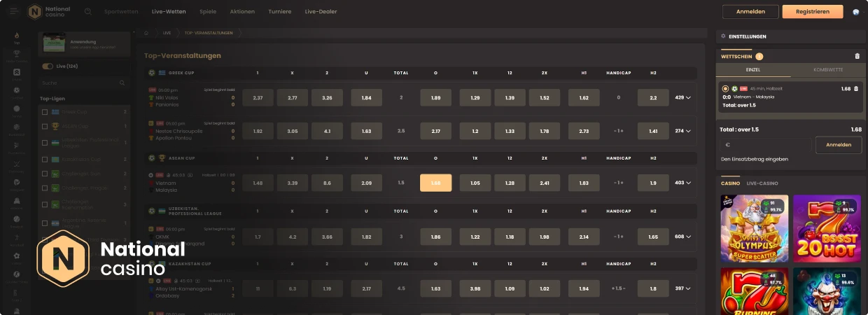This screenshot has width=868, height=315.
Task: Select odds 8.6 for Malaysia win
Action: [x=328, y=183]
